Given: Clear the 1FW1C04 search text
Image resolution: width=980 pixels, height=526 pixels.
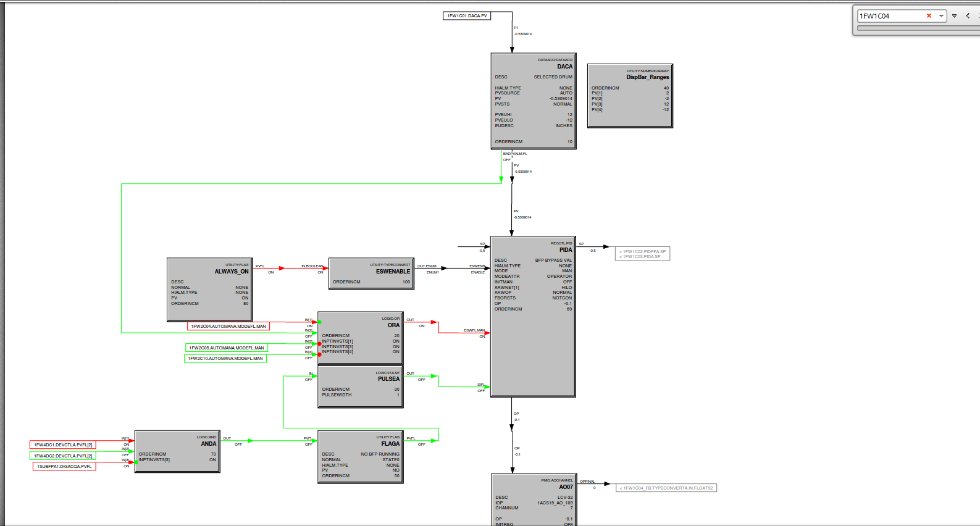Looking at the screenshot, I should 929,16.
